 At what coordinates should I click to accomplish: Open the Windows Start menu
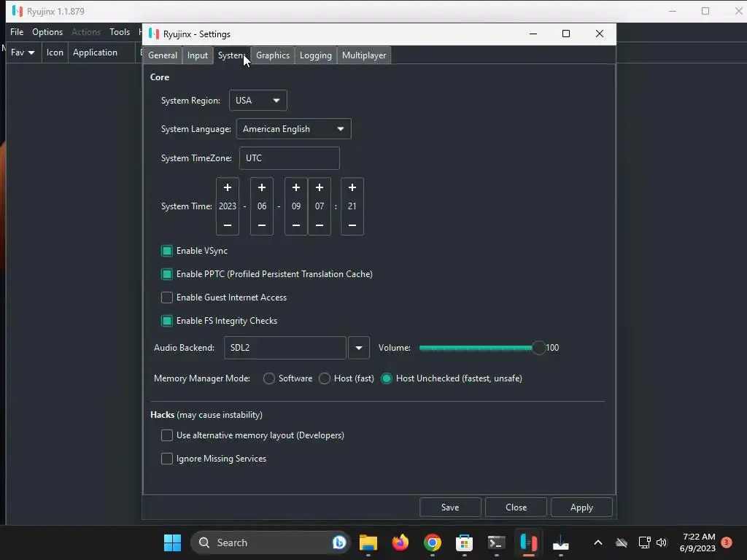[172, 542]
